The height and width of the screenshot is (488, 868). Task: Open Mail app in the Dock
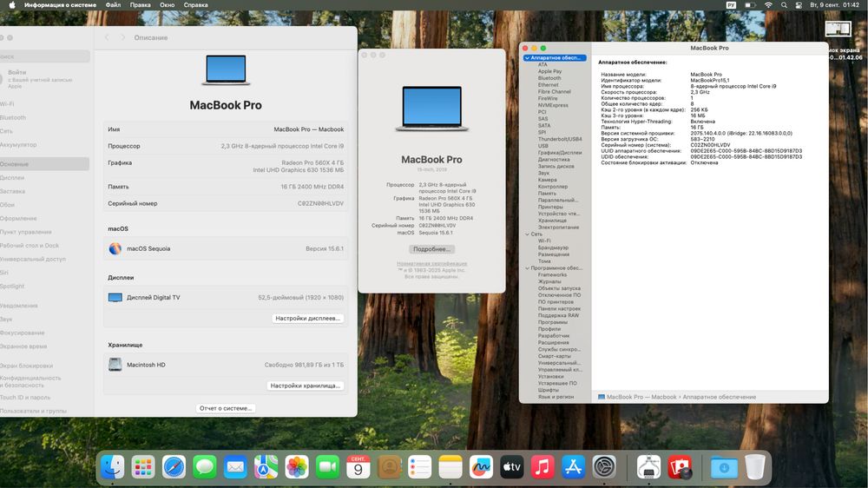click(x=235, y=467)
